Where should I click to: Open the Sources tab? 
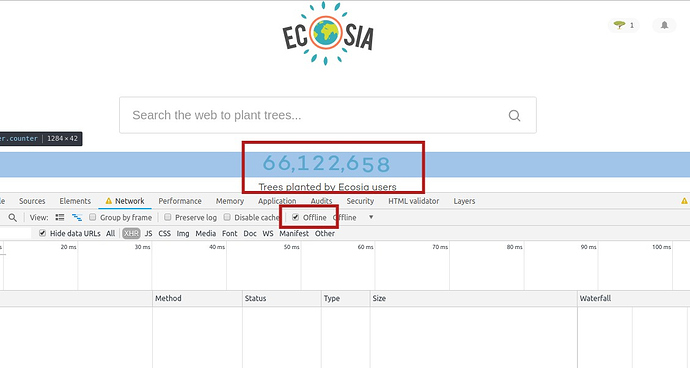32,201
